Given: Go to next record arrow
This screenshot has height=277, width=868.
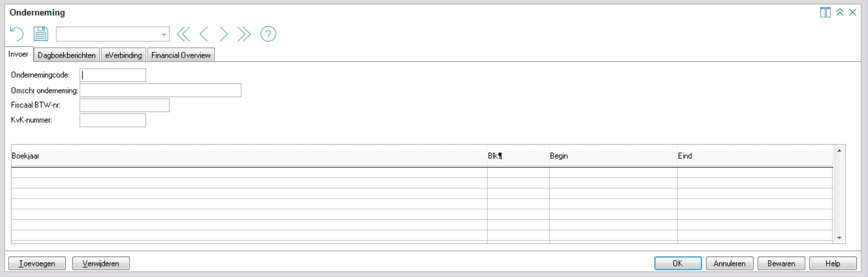Looking at the screenshot, I should [223, 34].
